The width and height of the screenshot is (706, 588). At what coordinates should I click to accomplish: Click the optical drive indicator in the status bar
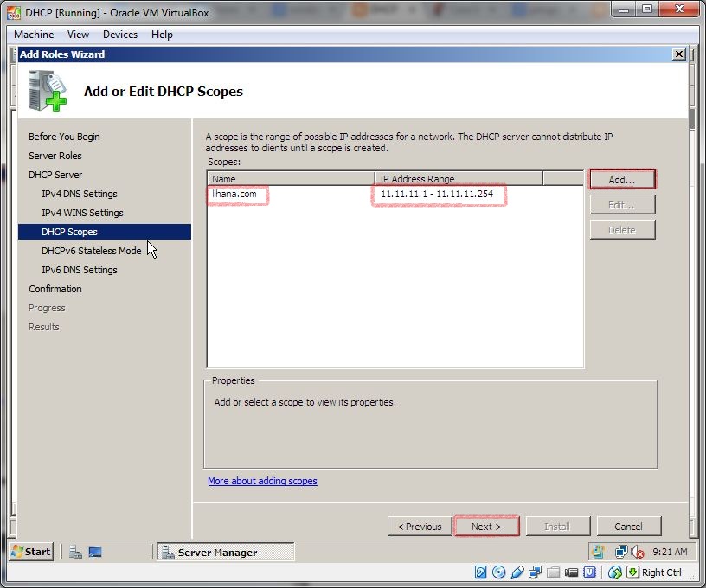(x=498, y=572)
